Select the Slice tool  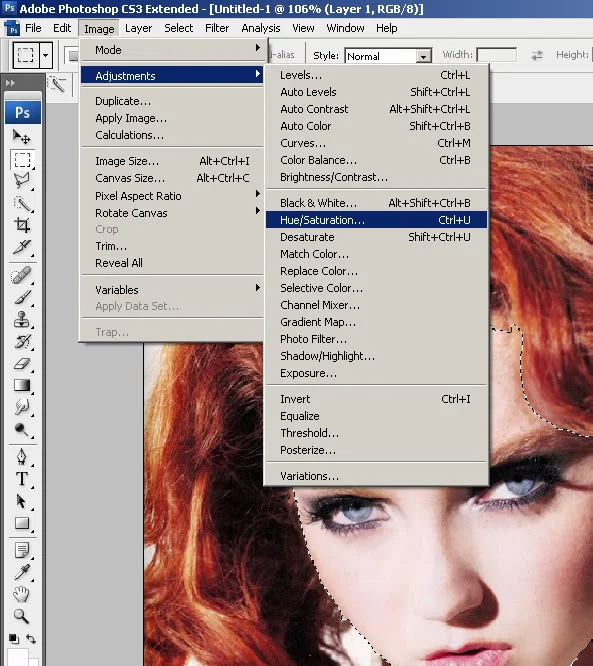22,247
